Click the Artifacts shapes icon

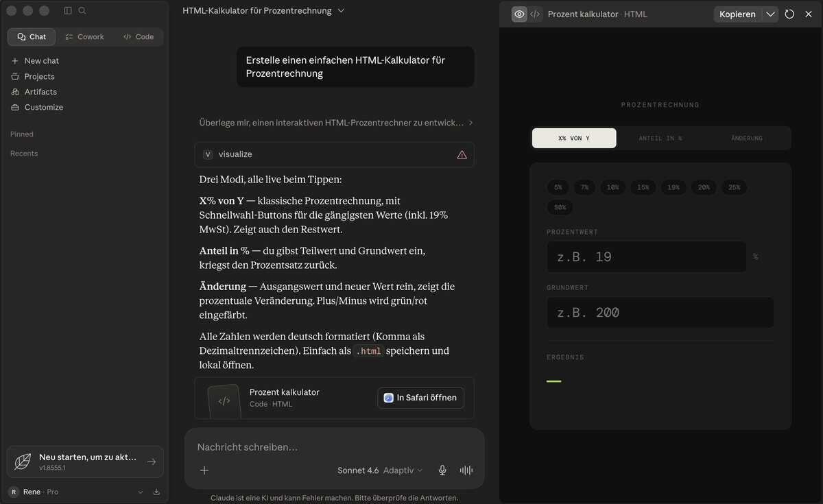[15, 92]
